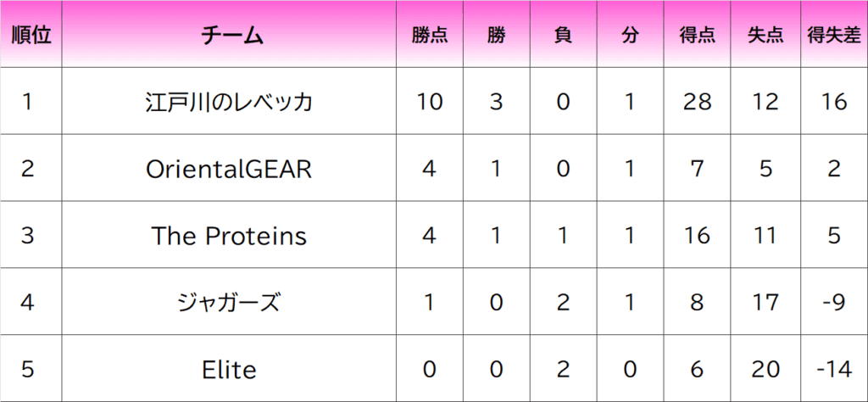Click The Proteins team name
Image resolution: width=868 pixels, height=402 pixels.
point(229,235)
